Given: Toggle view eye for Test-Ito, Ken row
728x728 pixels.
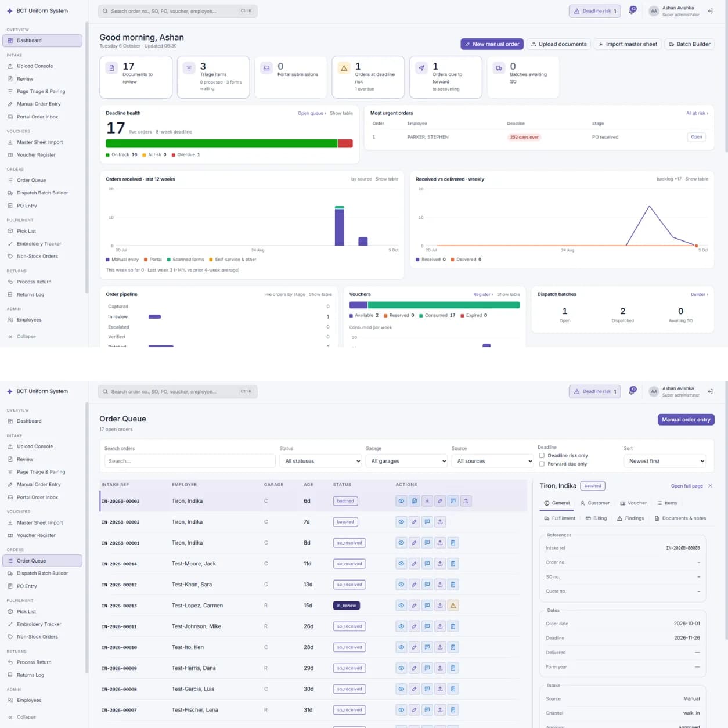Looking at the screenshot, I should tap(401, 647).
